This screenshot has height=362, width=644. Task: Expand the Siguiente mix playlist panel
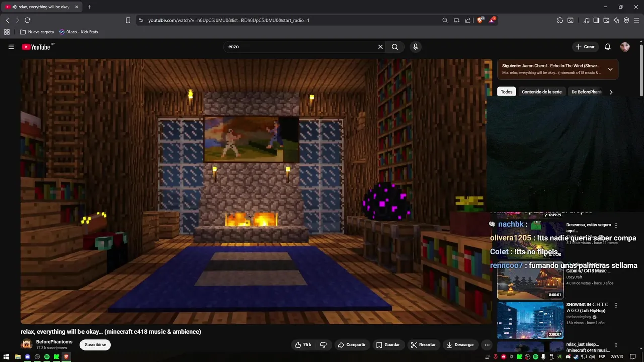[x=610, y=69]
